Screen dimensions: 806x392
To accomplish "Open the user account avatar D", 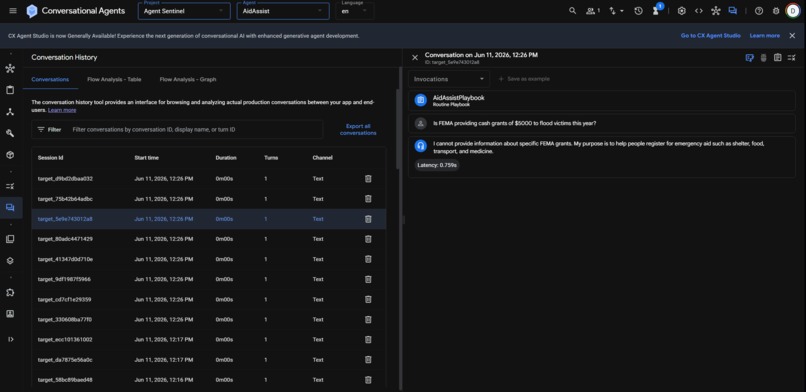I will pos(793,11).
